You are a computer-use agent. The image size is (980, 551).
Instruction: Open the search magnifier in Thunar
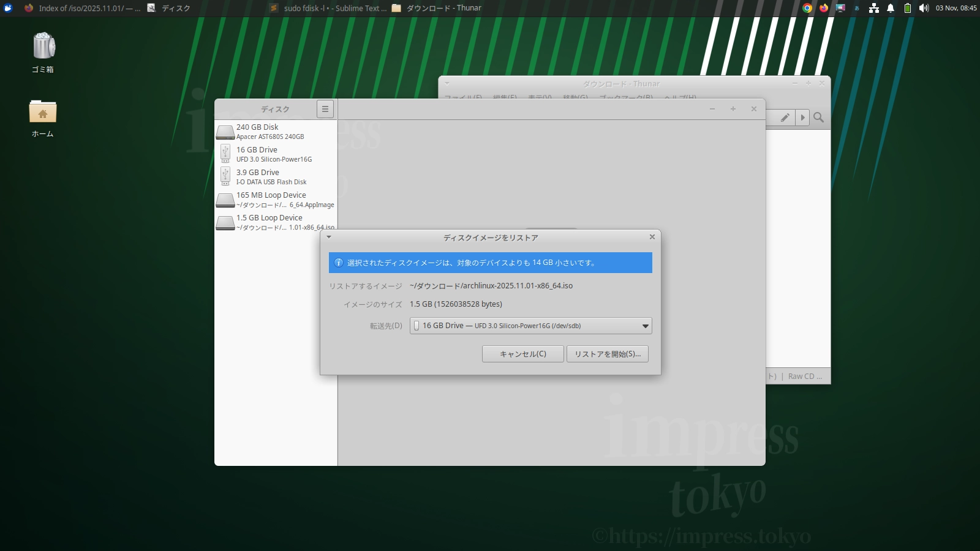click(x=819, y=118)
